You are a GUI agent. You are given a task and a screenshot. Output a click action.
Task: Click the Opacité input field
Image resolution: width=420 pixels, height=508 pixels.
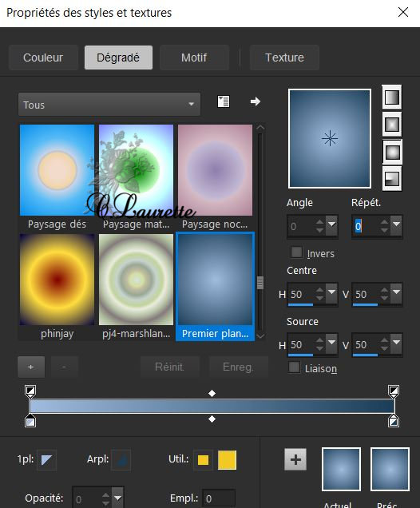(x=87, y=498)
